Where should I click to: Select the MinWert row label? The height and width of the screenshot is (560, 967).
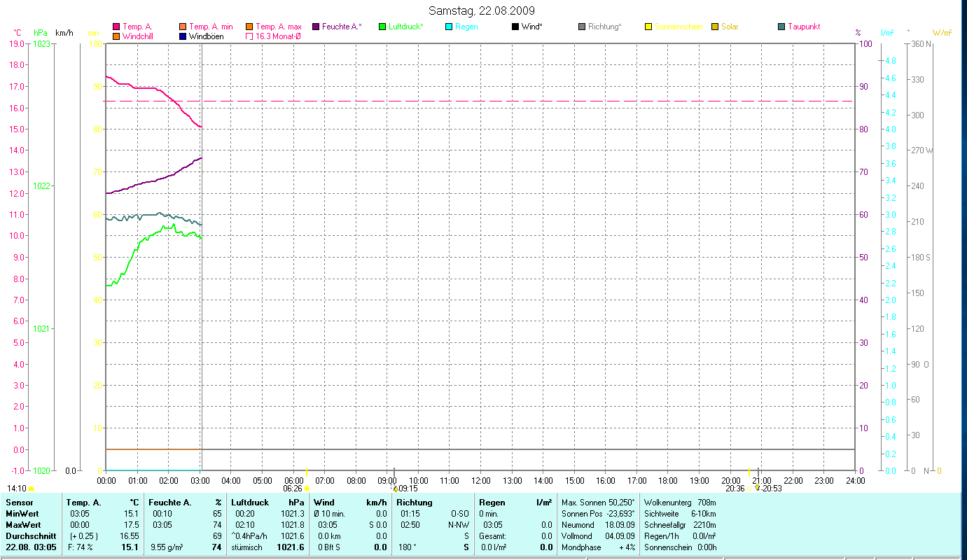coord(21,514)
